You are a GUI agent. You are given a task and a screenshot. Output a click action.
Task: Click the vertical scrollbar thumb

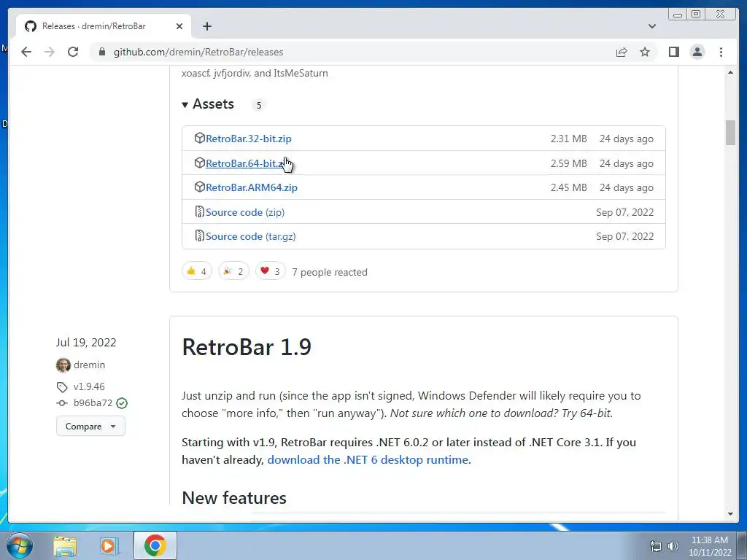click(x=730, y=133)
